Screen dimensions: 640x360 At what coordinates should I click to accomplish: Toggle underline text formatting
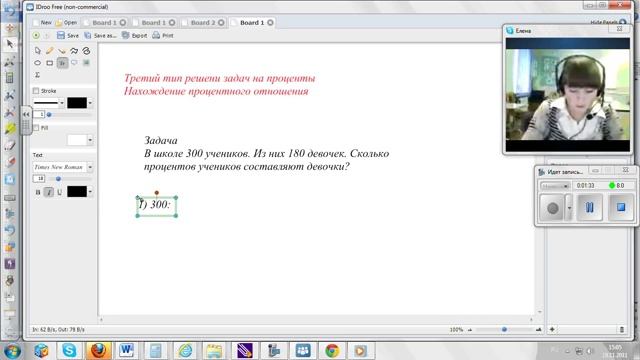(60, 192)
